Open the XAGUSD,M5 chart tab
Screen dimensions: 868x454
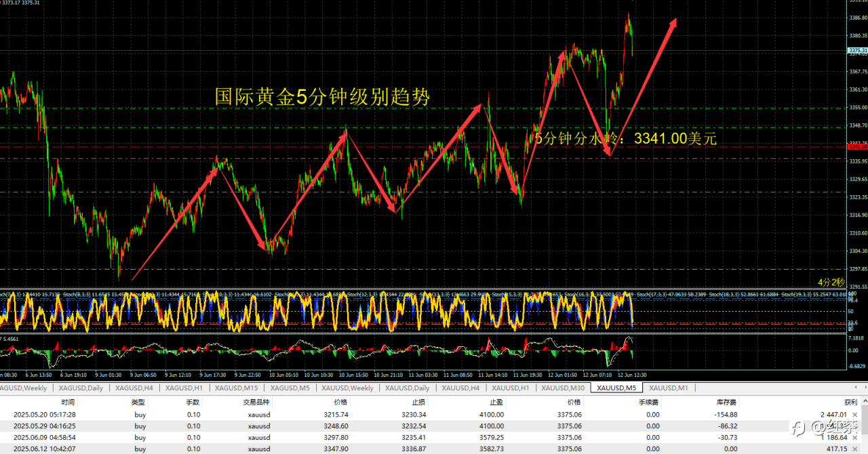[x=290, y=388]
